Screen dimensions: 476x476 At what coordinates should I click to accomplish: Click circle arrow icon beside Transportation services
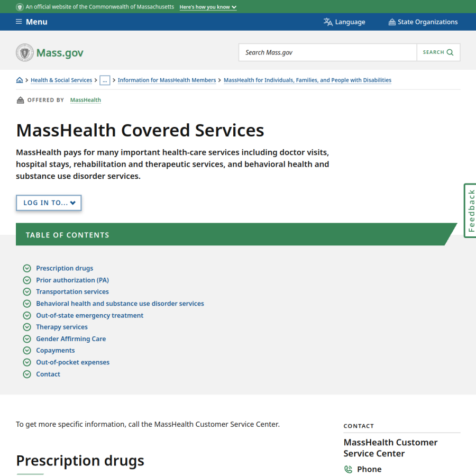27,292
